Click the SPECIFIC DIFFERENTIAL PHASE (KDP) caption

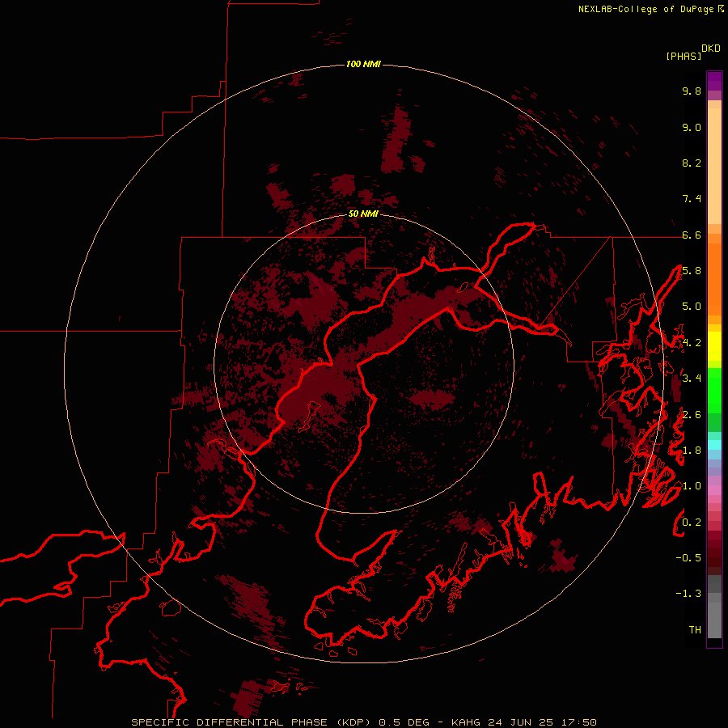click(252, 722)
